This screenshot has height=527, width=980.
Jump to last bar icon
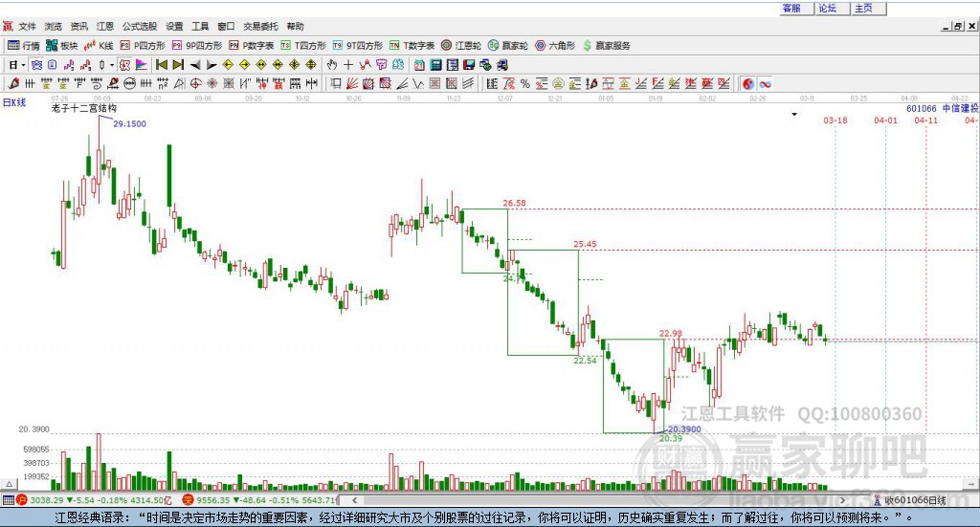pos(178,65)
